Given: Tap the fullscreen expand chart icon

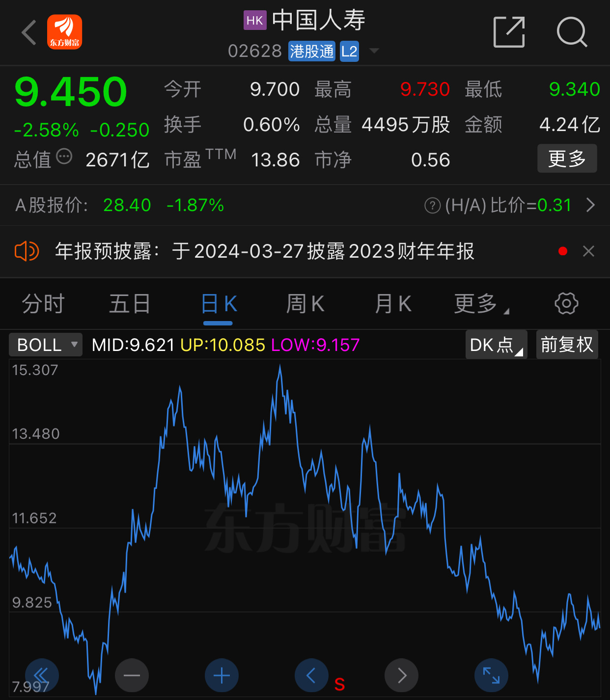Looking at the screenshot, I should 491,675.
